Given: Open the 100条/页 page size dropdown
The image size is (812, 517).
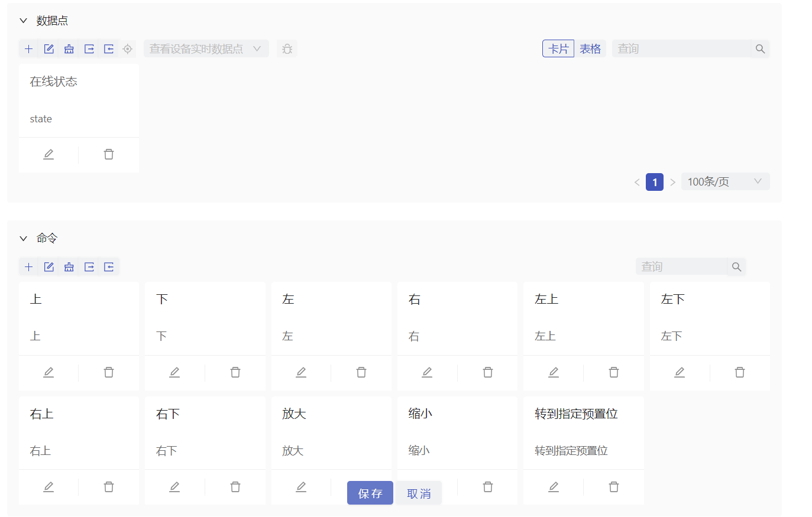Looking at the screenshot, I should (x=726, y=181).
